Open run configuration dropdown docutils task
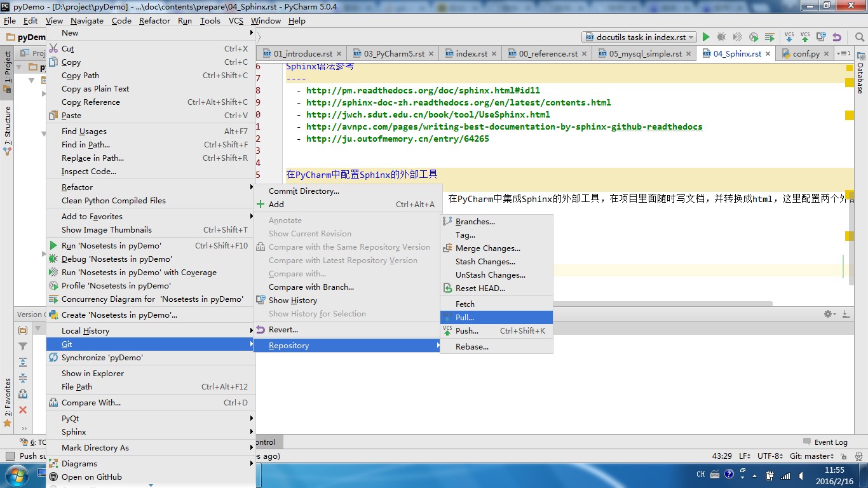This screenshot has width=868, height=488. [x=639, y=37]
